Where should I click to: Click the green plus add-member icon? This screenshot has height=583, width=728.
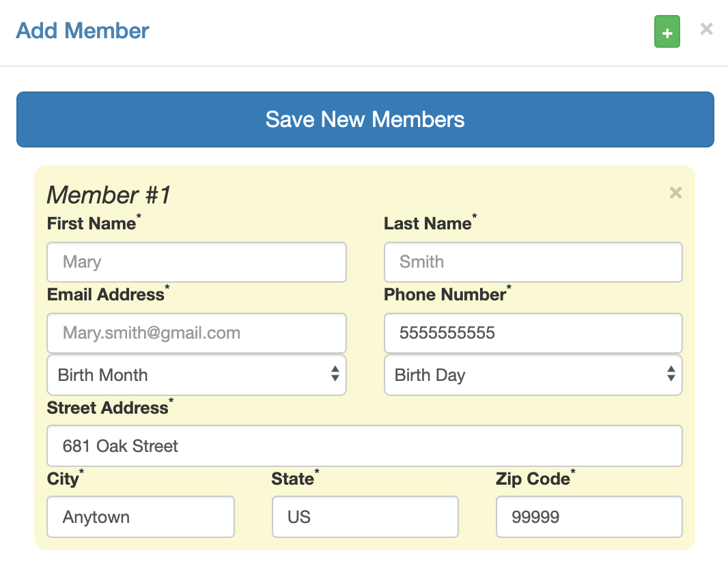click(667, 31)
